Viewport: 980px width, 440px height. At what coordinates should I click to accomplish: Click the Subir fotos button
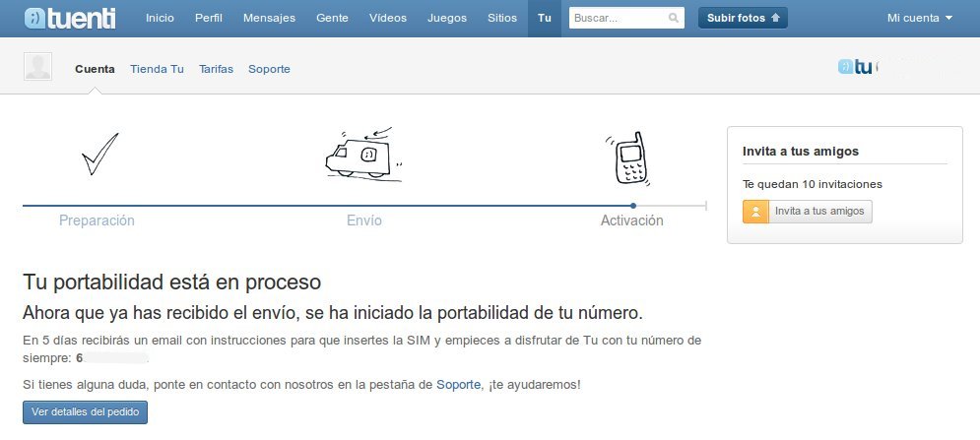pyautogui.click(x=743, y=18)
